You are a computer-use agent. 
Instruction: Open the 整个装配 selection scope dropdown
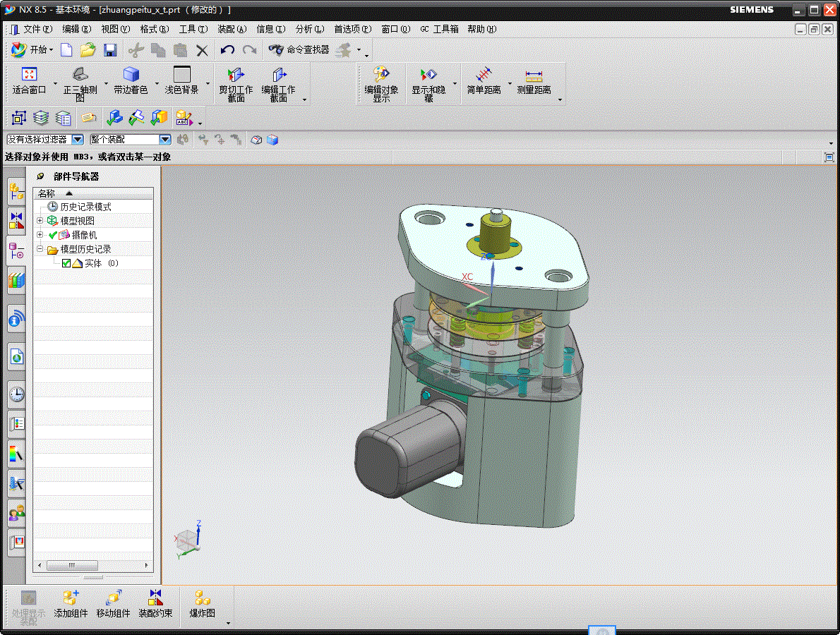coord(164,140)
